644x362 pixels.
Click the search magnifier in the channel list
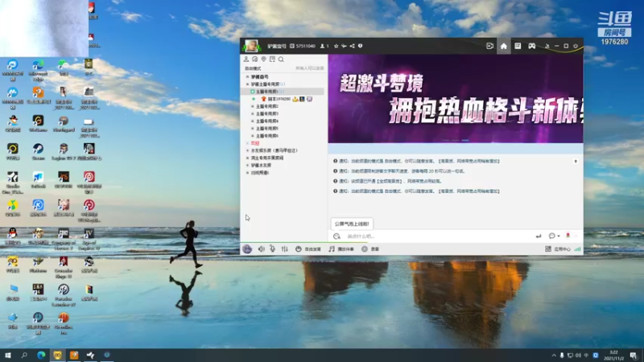click(x=281, y=59)
